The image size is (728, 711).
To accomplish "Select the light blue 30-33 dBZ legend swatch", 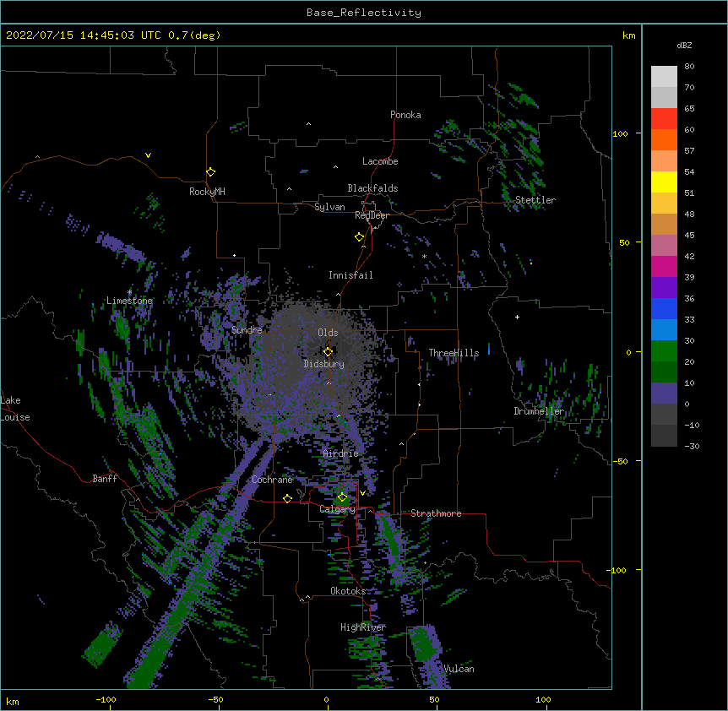I will pyautogui.click(x=664, y=330).
